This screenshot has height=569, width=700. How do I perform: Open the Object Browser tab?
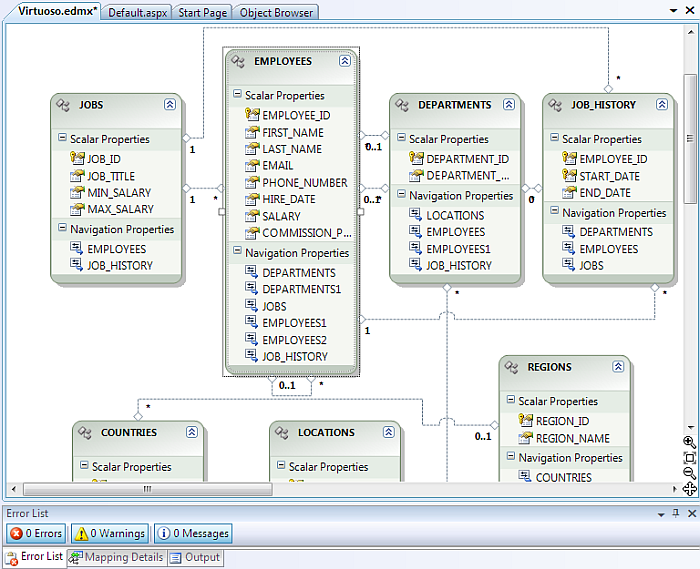(276, 13)
